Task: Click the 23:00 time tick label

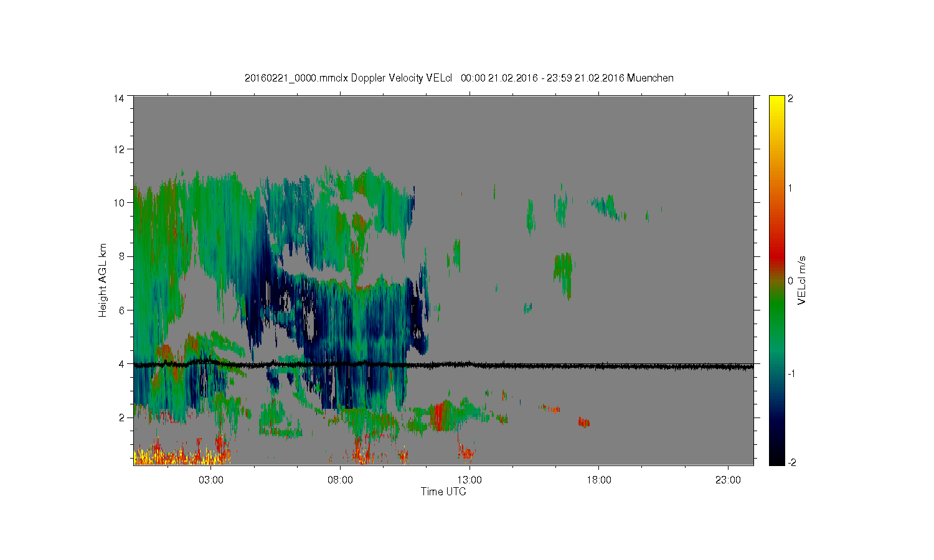Action: (728, 480)
